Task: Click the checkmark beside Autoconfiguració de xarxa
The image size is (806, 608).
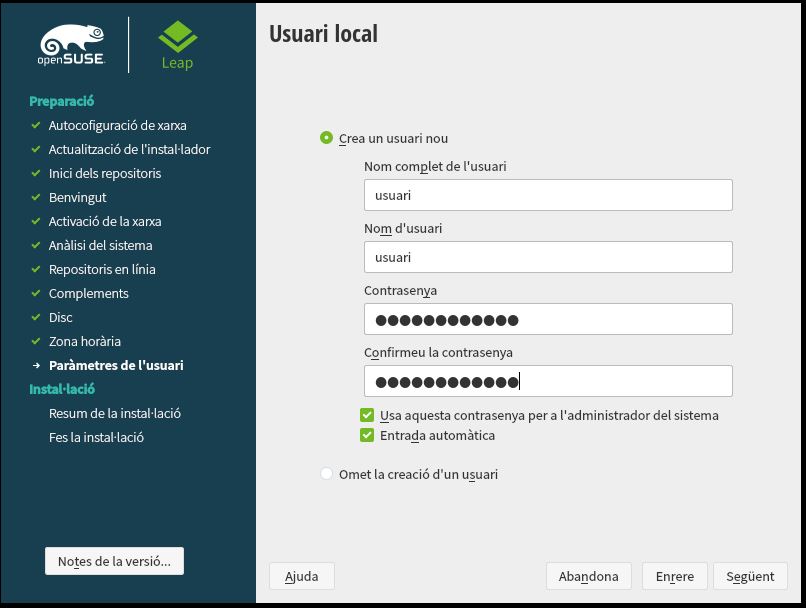Action: click(x=36, y=126)
